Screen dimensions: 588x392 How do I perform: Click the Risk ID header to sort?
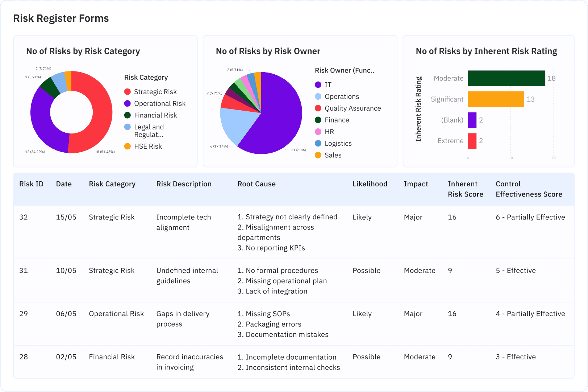(32, 184)
